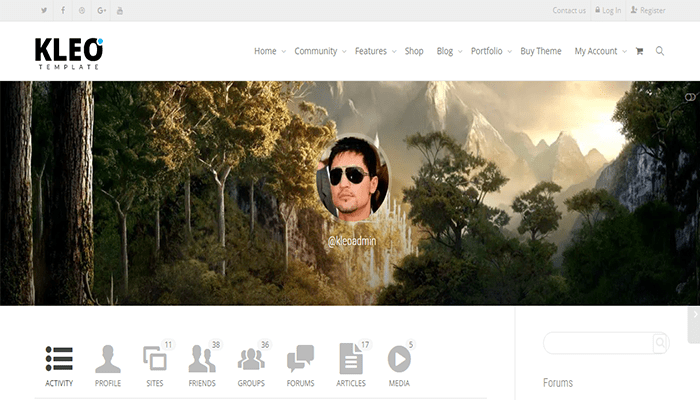Open the Home menu item
The height and width of the screenshot is (400, 700).
tap(265, 51)
